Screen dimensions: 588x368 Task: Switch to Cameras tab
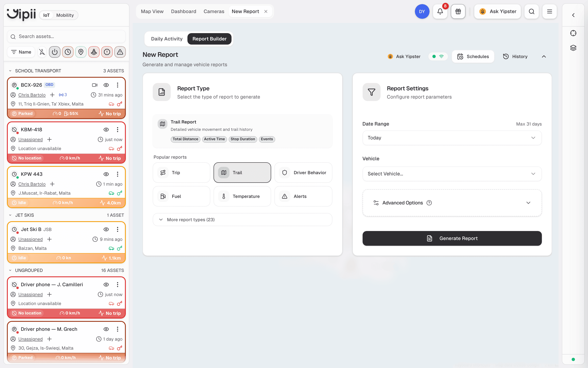point(214,11)
